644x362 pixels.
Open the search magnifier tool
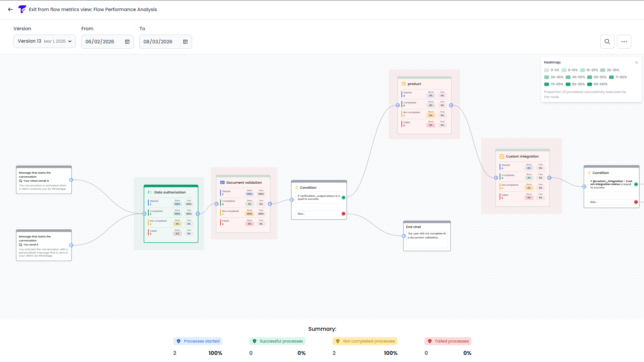(607, 42)
